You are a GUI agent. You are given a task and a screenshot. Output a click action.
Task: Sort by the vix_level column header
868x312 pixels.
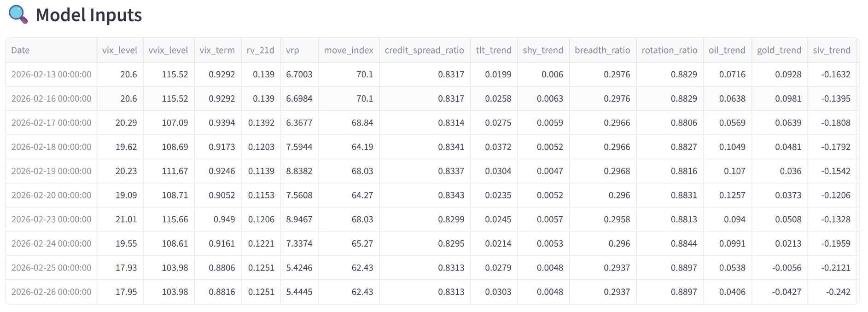[x=120, y=50]
